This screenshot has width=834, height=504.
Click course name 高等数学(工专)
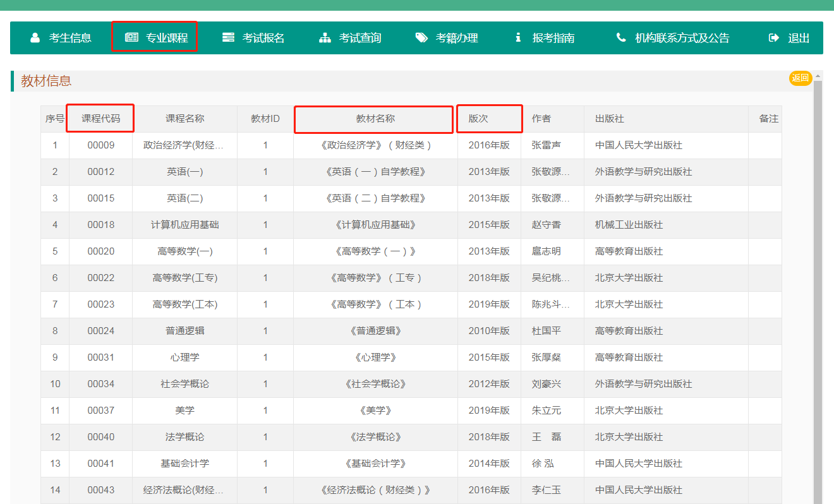185,278
